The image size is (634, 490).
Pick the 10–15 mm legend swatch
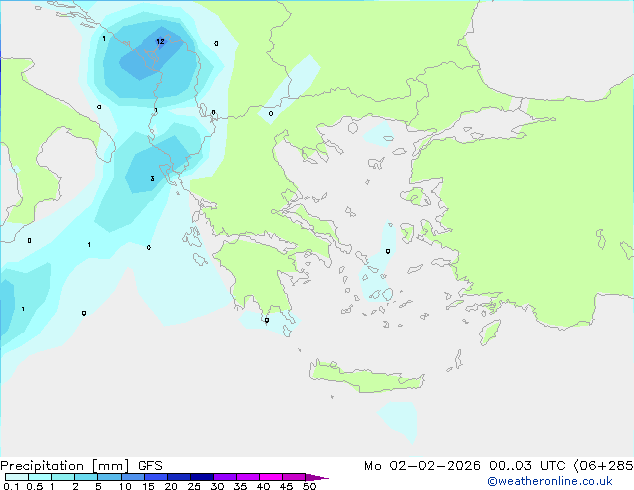(132, 477)
